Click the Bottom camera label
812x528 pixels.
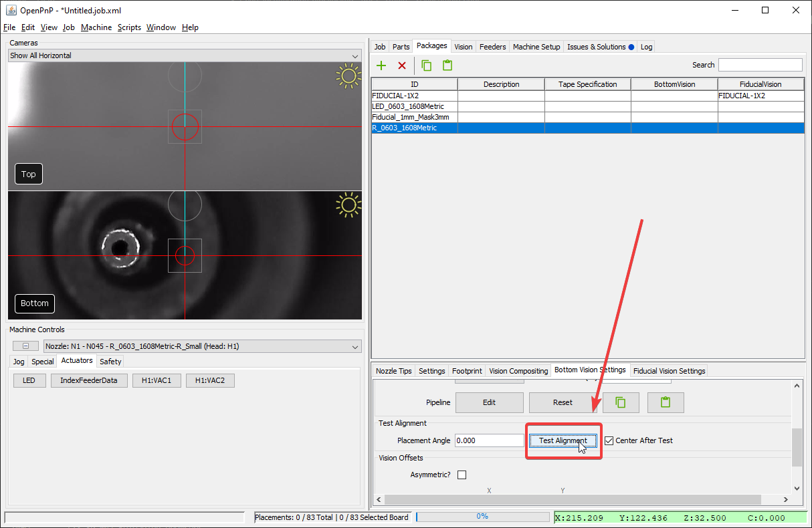pyautogui.click(x=35, y=303)
